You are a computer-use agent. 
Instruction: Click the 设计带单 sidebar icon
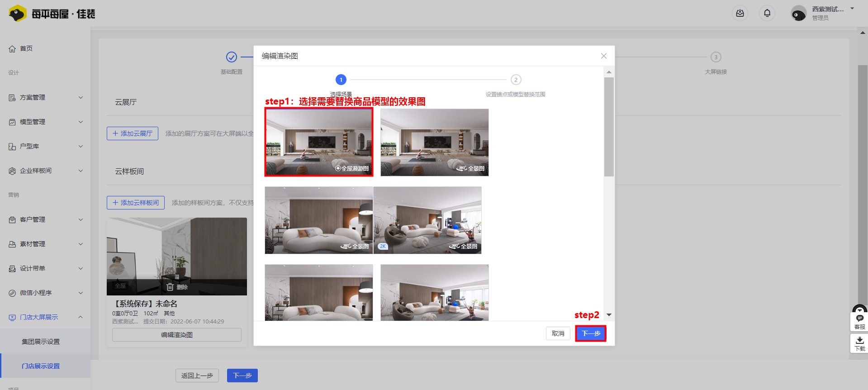pyautogui.click(x=12, y=269)
